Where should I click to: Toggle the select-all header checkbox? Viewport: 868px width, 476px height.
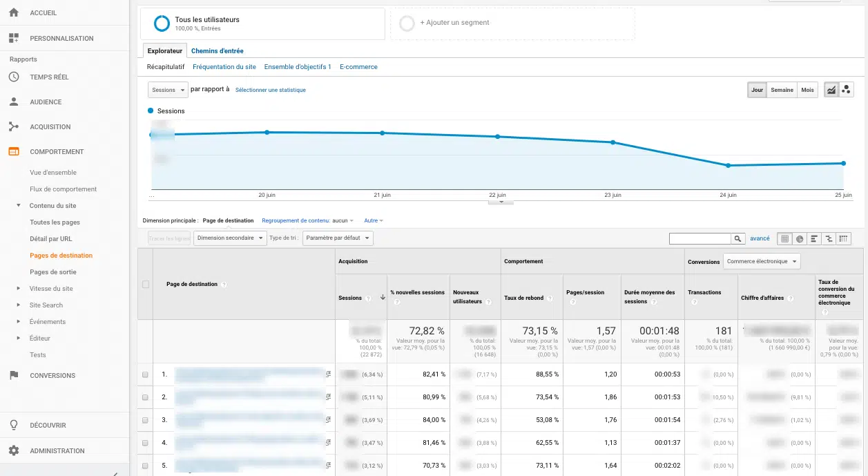coord(145,285)
